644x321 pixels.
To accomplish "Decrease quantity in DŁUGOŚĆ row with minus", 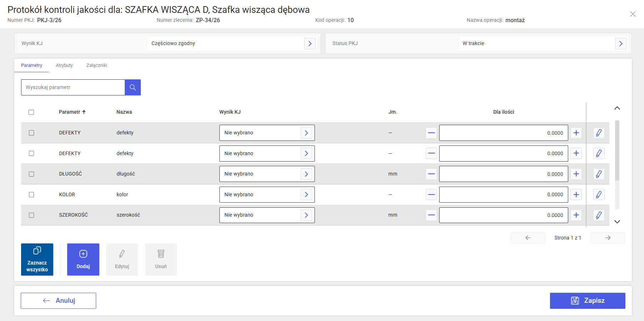I will point(431,174).
